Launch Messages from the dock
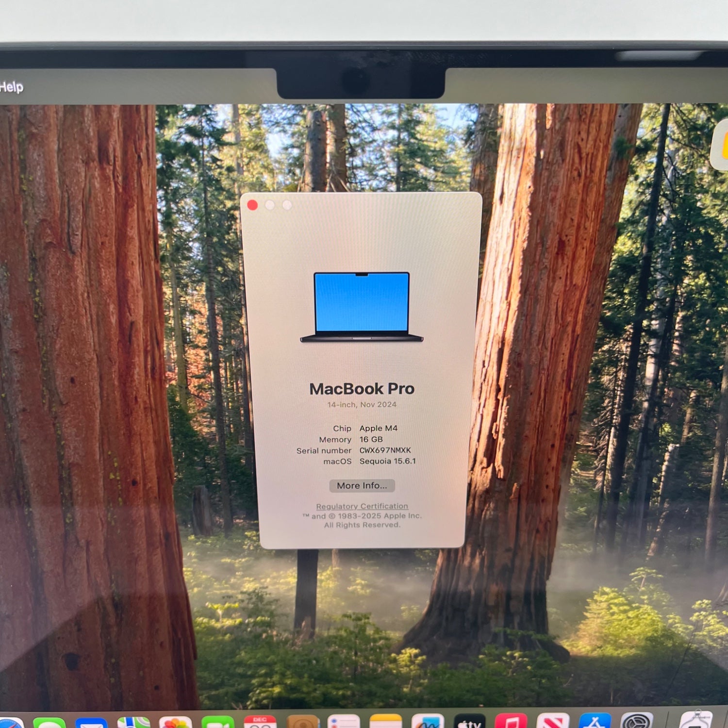Viewport: 728px width, 728px height. pos(49,723)
